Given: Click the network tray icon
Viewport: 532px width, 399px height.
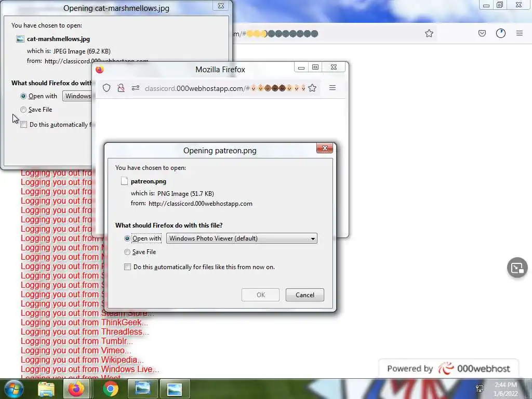Looking at the screenshot, I should tap(480, 389).
